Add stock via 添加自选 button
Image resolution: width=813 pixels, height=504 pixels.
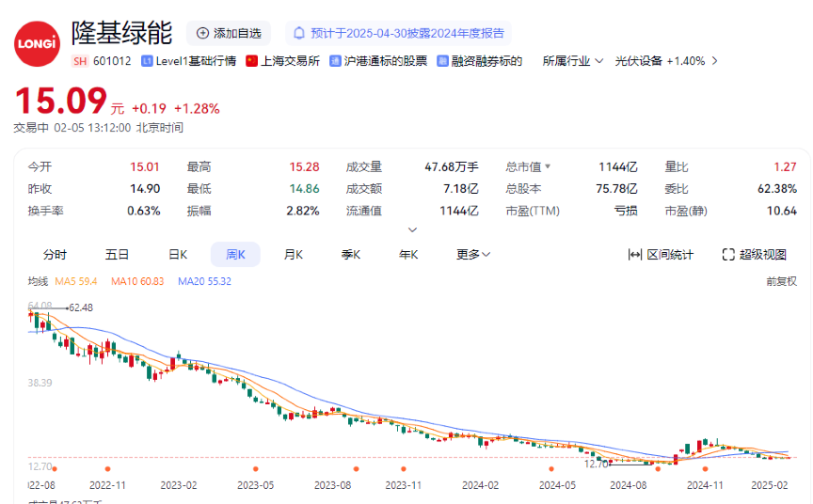tap(229, 33)
